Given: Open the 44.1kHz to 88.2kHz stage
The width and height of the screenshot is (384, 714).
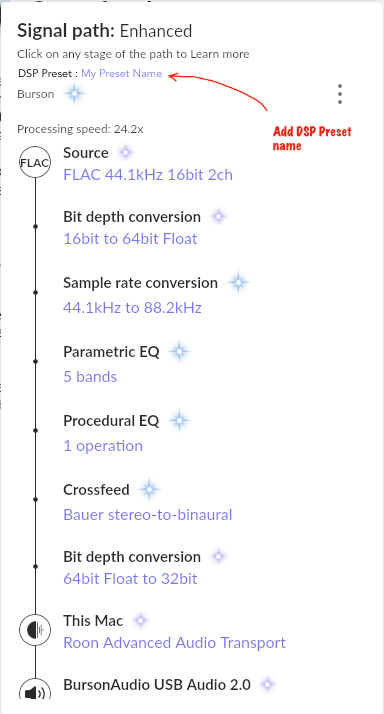Looking at the screenshot, I should (x=132, y=308).
